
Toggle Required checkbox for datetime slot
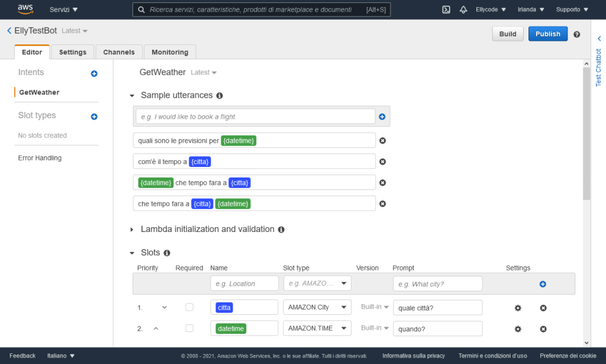pos(189,328)
